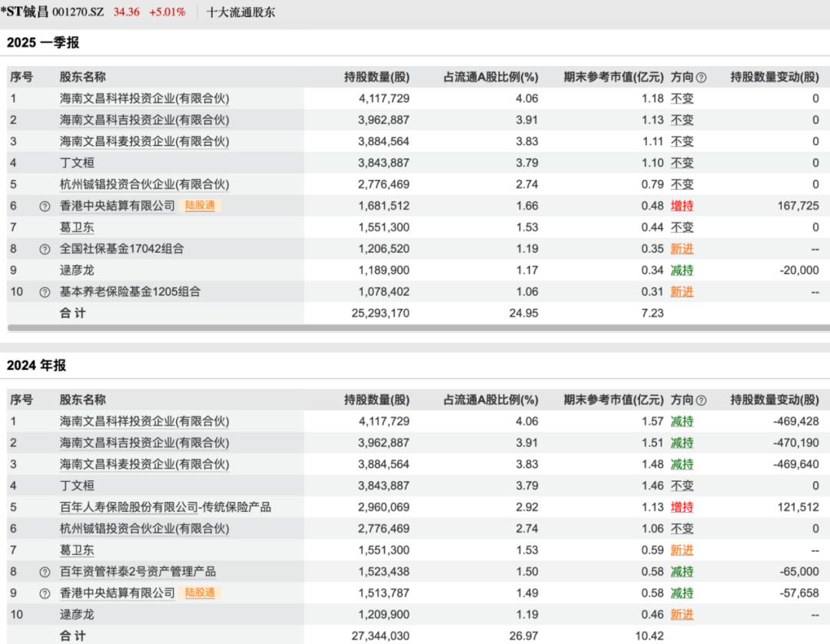Open 百年人寿保险股份有限公司-传统保险产品 shareholder link
The height and width of the screenshot is (644, 830).
(165, 507)
